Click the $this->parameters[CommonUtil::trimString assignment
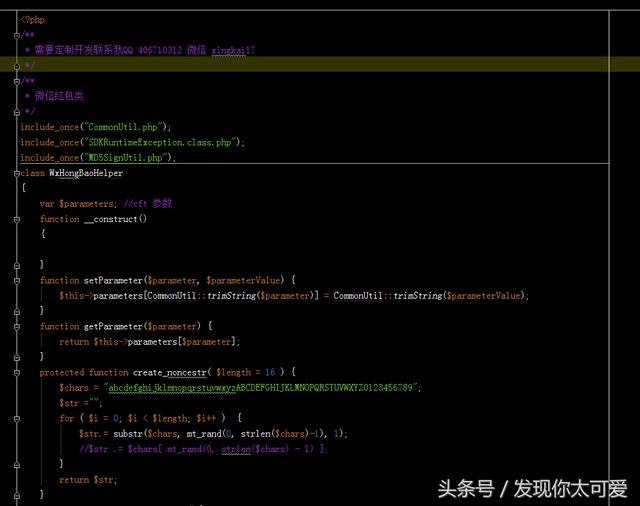Viewport: 640px width, 506px height. 294,296
